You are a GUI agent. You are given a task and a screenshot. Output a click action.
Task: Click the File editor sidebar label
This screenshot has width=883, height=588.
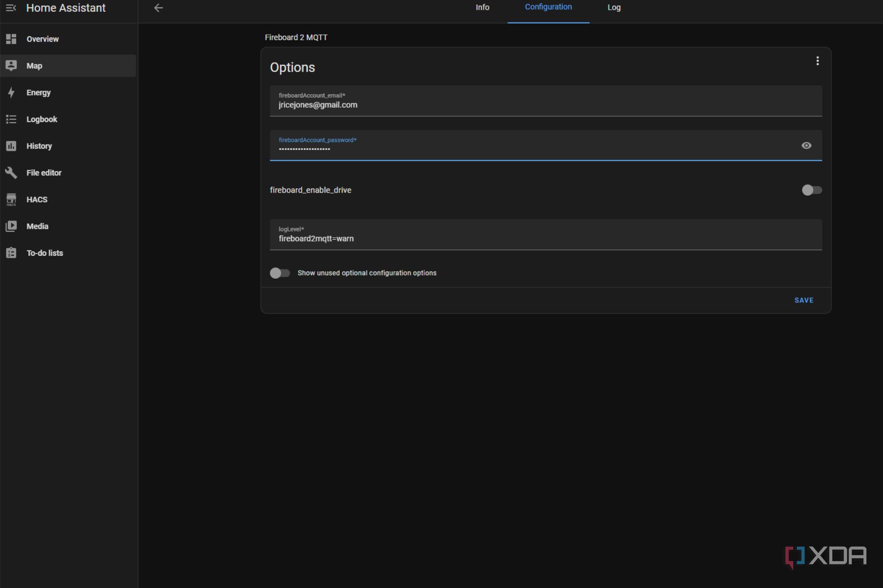tap(44, 172)
